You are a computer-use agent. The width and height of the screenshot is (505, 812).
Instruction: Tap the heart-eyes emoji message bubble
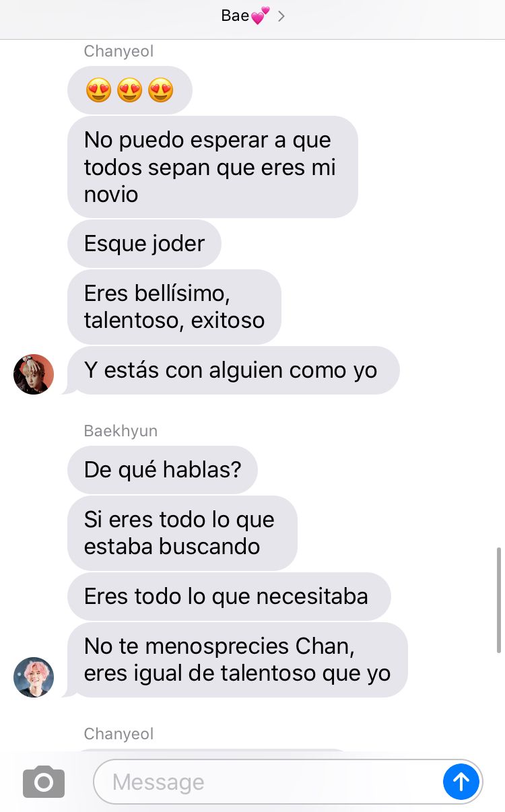[x=130, y=90]
